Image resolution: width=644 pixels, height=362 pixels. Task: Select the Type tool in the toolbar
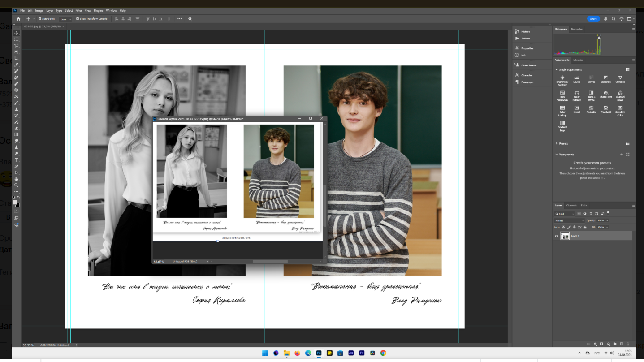tap(17, 159)
